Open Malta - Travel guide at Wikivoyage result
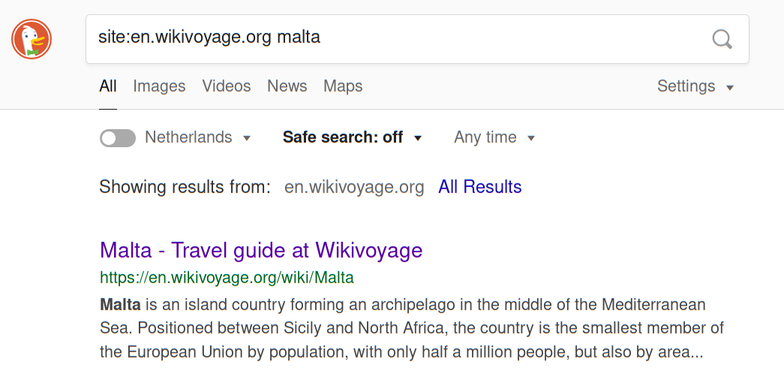Image resolution: width=784 pixels, height=389 pixels. (261, 250)
